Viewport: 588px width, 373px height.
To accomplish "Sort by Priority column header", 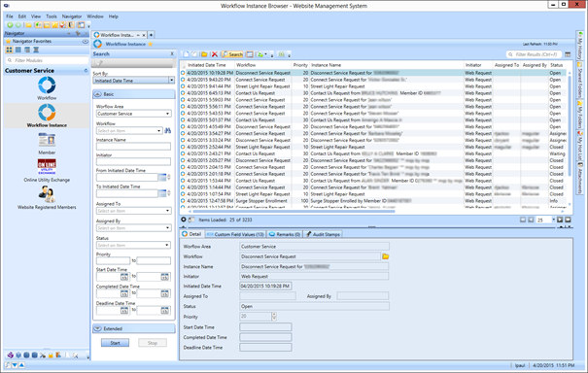I will point(300,65).
